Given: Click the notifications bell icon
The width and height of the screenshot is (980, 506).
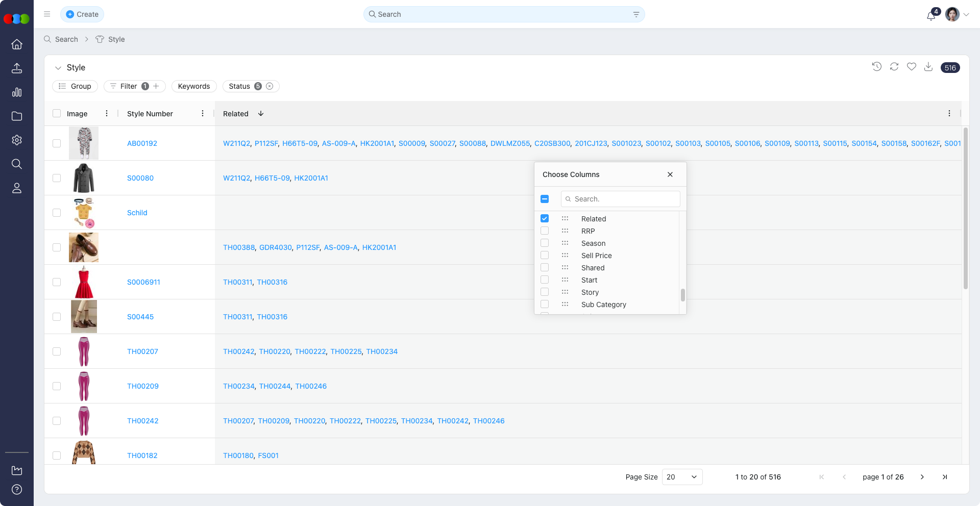Looking at the screenshot, I should coord(931,15).
